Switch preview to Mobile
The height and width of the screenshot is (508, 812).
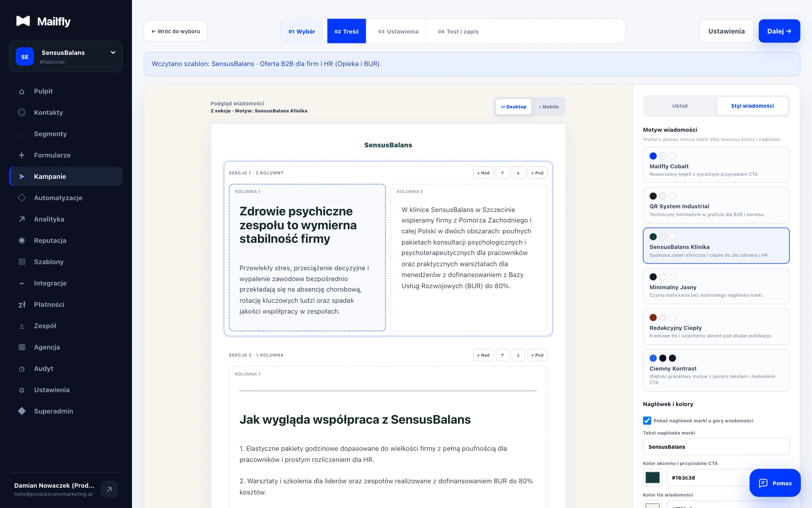(x=548, y=107)
